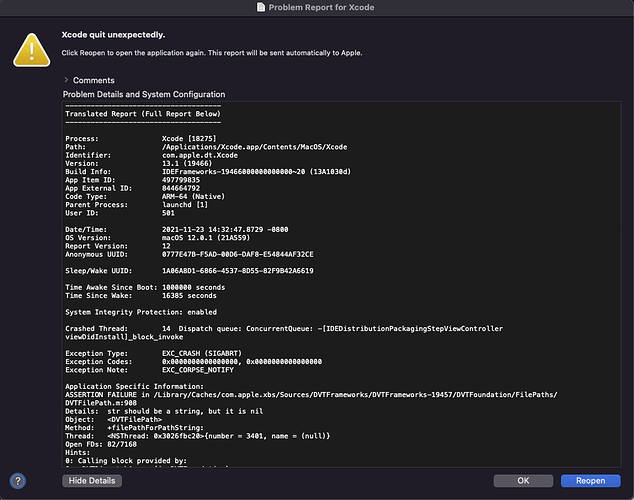This screenshot has width=634, height=500.
Task: Click '0: Calling block provided by:' line
Action: point(126,461)
